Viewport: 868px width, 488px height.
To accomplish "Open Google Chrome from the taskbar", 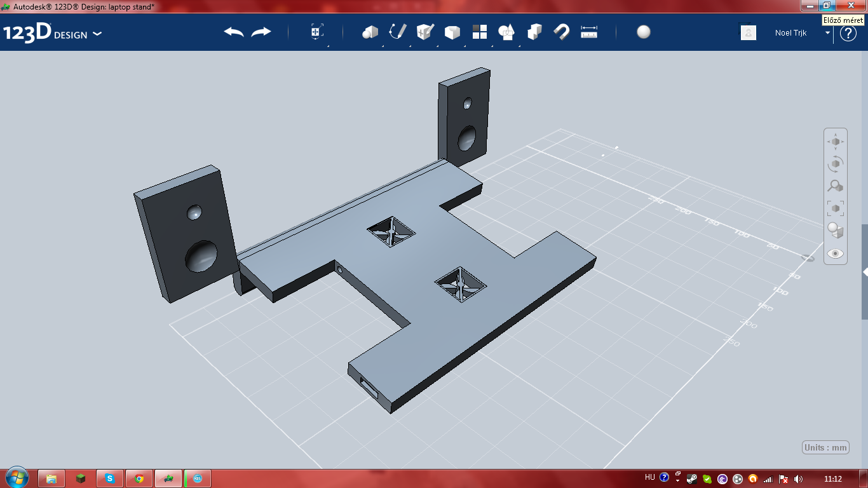I will point(139,478).
